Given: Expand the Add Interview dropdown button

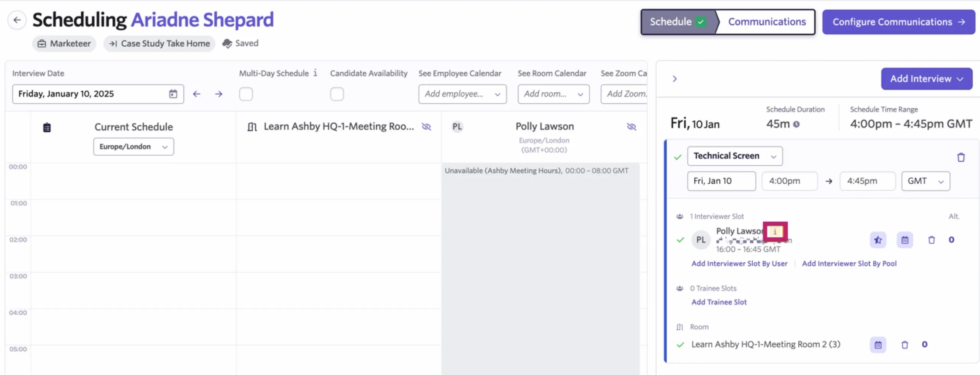Looking at the screenshot, I should click(926, 79).
